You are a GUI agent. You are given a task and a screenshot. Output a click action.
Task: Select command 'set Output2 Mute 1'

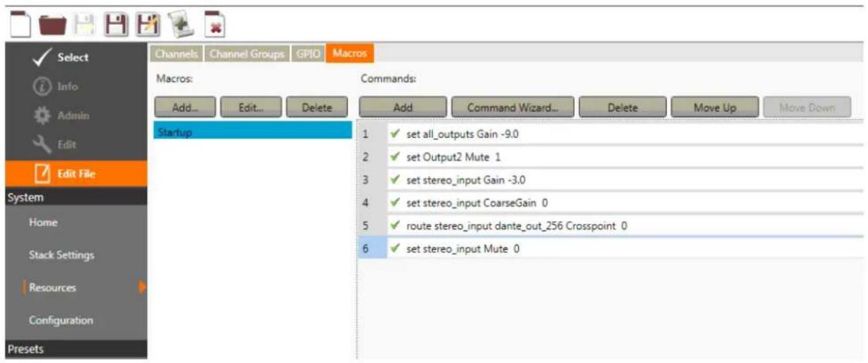tap(624, 157)
